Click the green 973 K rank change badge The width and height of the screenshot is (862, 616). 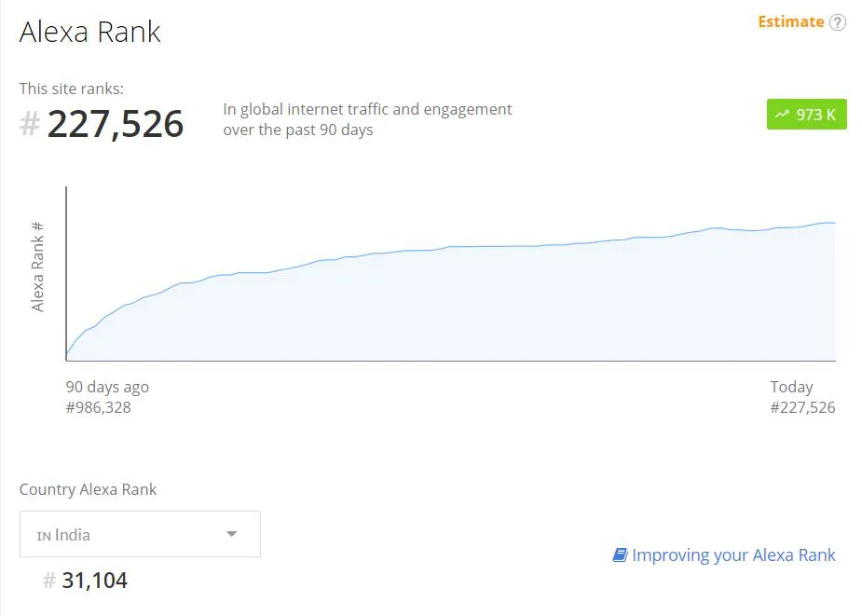(806, 115)
